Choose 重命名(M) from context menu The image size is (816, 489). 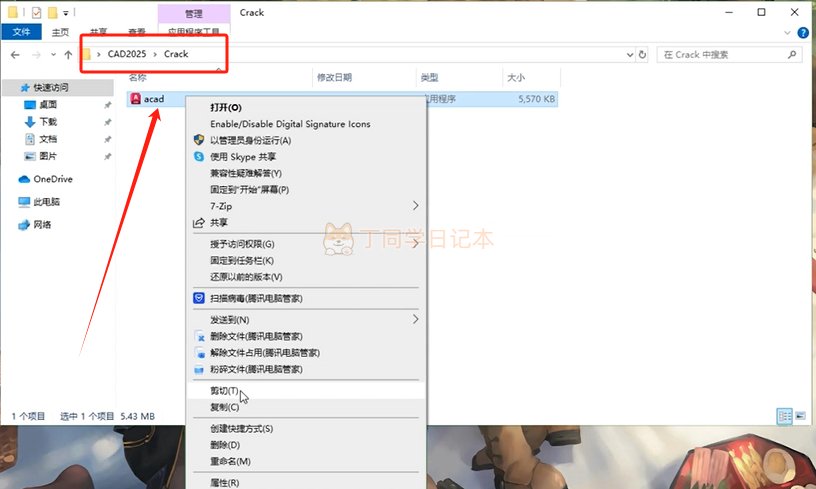[x=307, y=461]
